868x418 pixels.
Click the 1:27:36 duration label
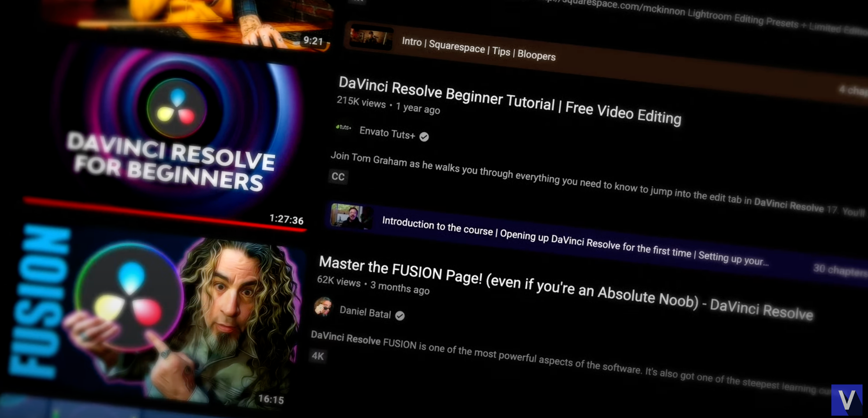tap(286, 220)
